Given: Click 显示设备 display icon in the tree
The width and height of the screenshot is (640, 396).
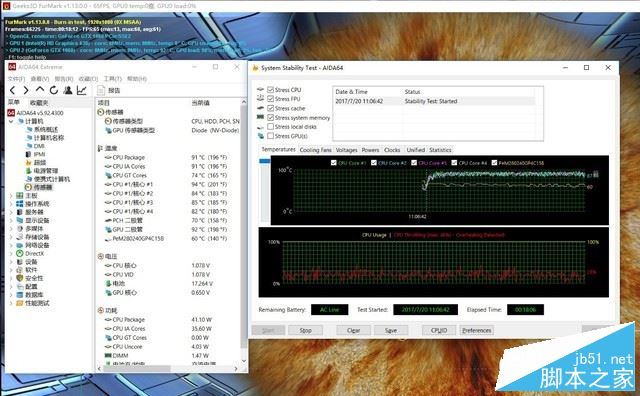Looking at the screenshot, I should [x=19, y=220].
